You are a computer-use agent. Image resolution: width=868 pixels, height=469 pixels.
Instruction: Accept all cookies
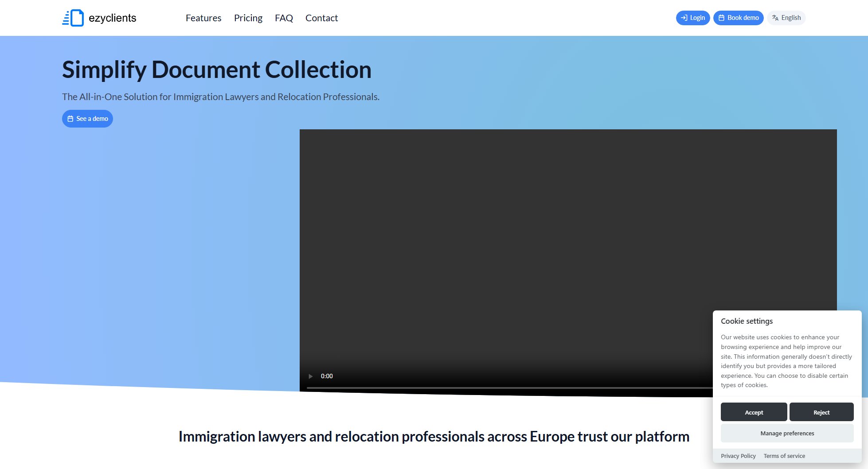(754, 412)
